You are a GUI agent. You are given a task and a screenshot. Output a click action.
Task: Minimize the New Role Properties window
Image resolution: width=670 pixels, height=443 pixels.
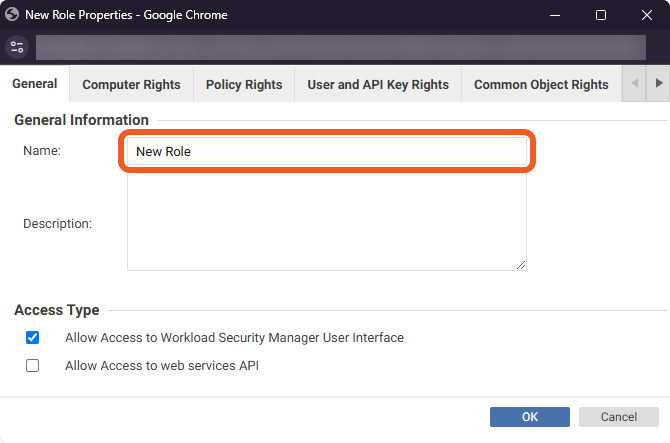pyautogui.click(x=554, y=15)
